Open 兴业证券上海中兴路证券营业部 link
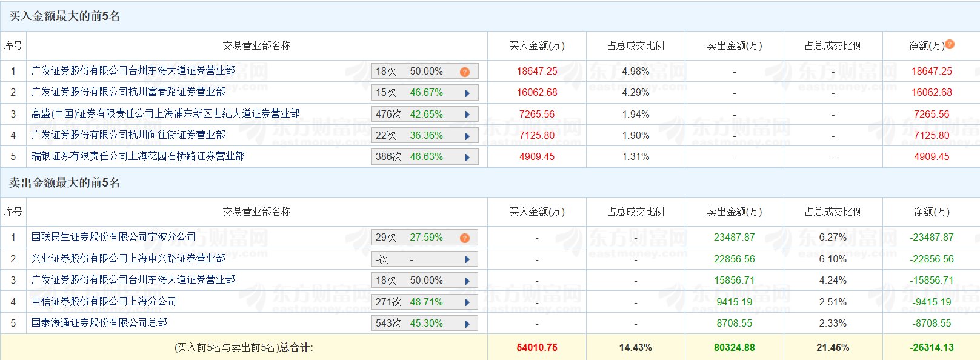This screenshot has width=980, height=360. (128, 259)
